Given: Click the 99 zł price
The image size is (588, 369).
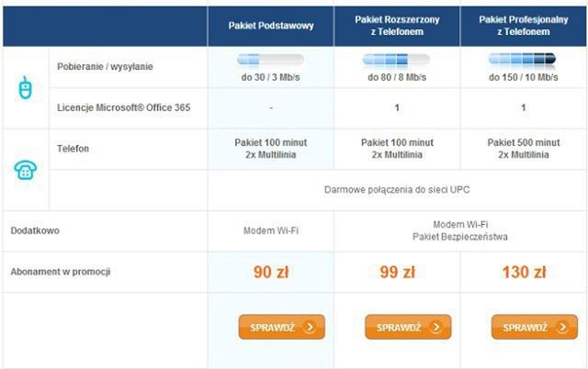Looking at the screenshot, I should [x=398, y=273].
